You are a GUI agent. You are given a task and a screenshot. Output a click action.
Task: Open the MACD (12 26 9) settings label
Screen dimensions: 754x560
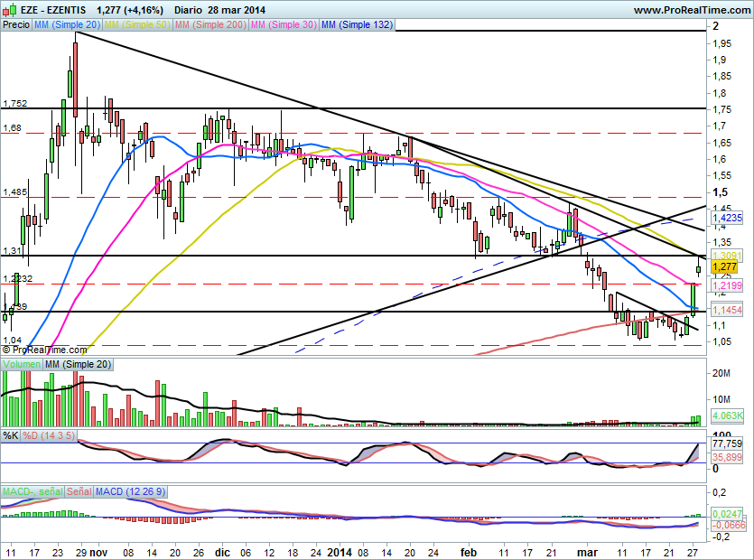click(x=130, y=491)
